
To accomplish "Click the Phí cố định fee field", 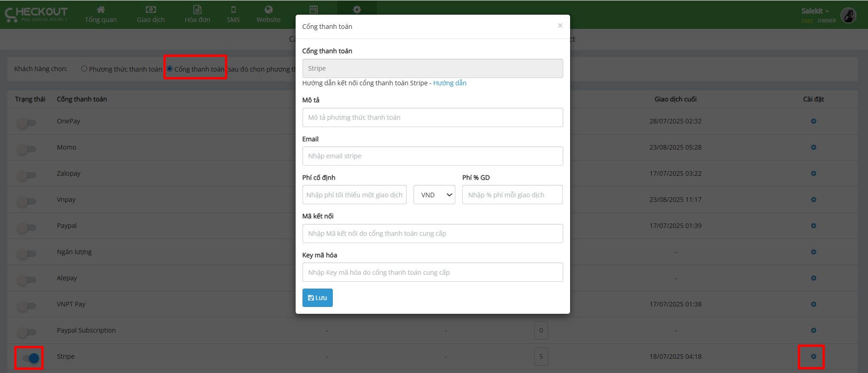I will (x=354, y=195).
